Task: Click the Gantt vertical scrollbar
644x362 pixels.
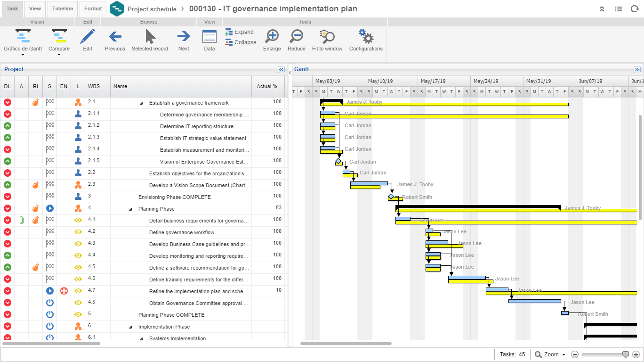Action: pyautogui.click(x=640, y=167)
